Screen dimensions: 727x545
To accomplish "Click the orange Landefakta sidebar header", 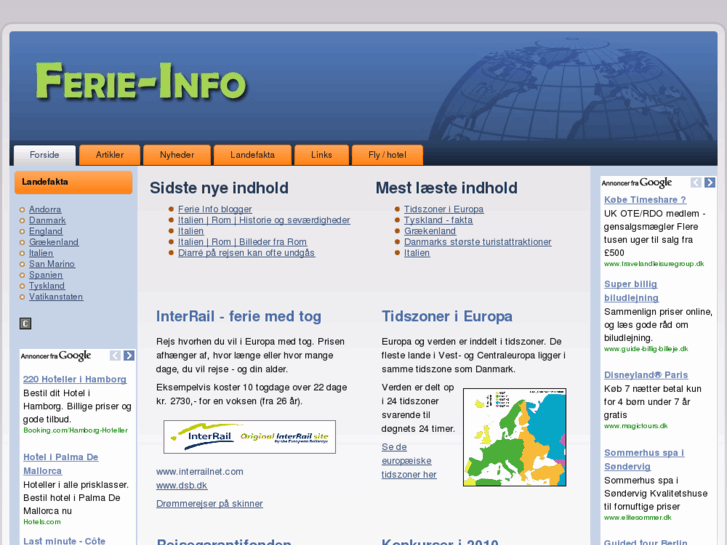I will tap(73, 182).
